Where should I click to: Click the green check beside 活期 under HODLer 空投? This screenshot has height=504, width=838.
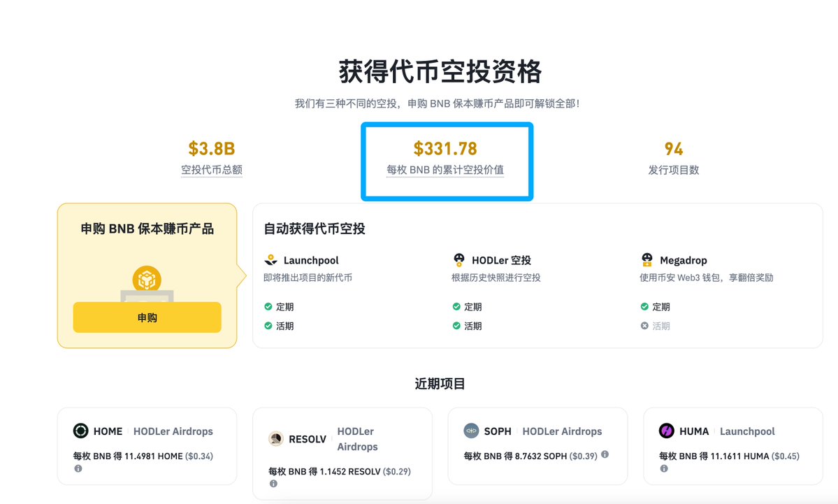456,326
